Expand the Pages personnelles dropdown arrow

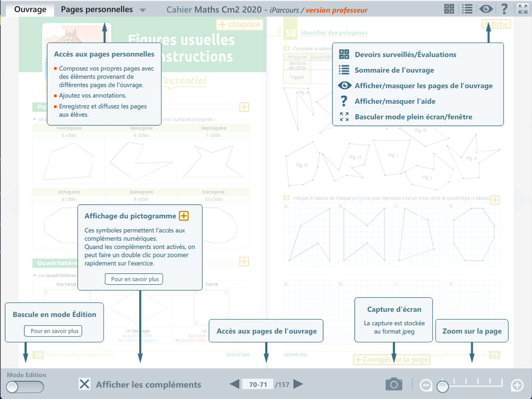[x=143, y=10]
